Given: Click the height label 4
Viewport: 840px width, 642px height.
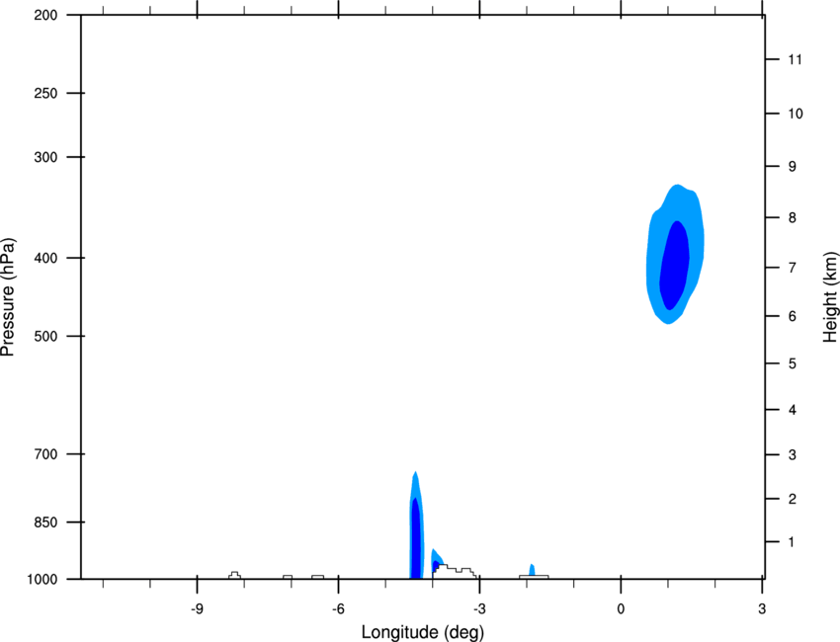Looking at the screenshot, I should tap(792, 410).
